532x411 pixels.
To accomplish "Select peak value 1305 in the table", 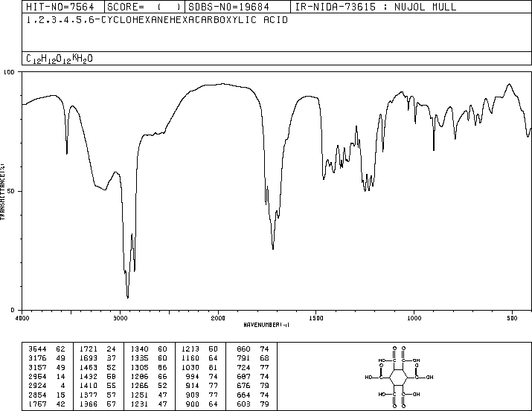I will [139, 367].
